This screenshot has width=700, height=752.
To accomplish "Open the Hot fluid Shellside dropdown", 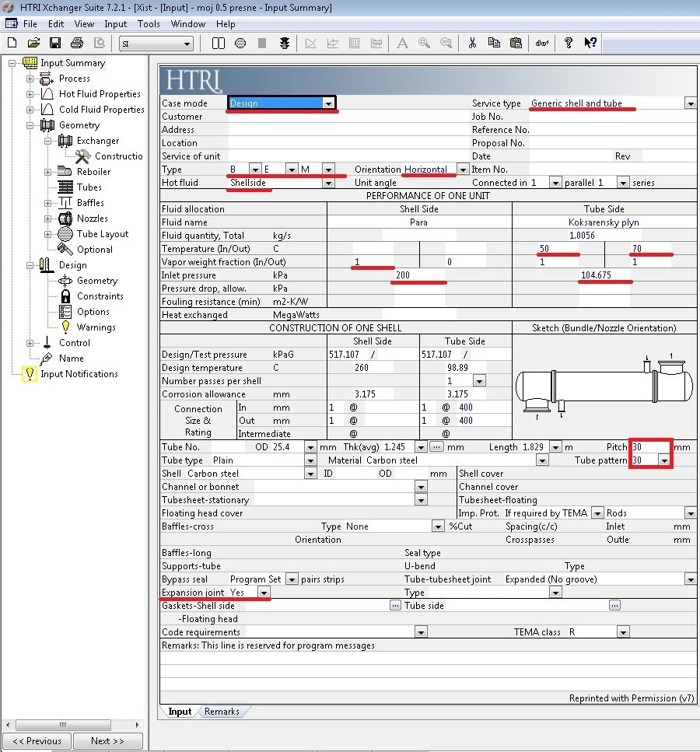I will [x=328, y=183].
